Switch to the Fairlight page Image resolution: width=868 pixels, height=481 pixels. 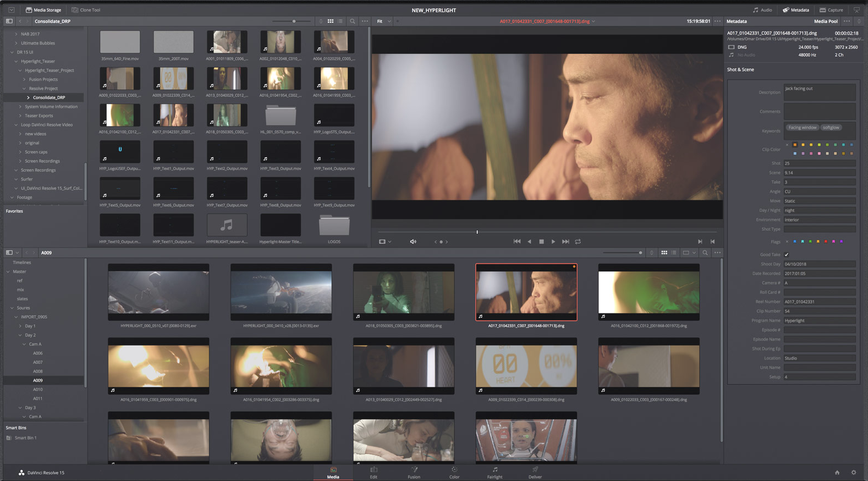pyautogui.click(x=495, y=473)
